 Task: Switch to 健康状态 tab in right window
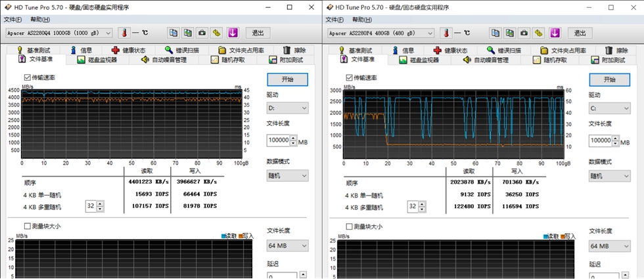coord(451,50)
